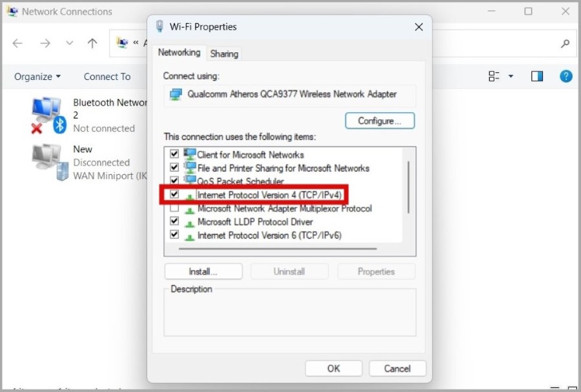
Task: Select QoS Packet Scheduler list item
Action: click(240, 181)
